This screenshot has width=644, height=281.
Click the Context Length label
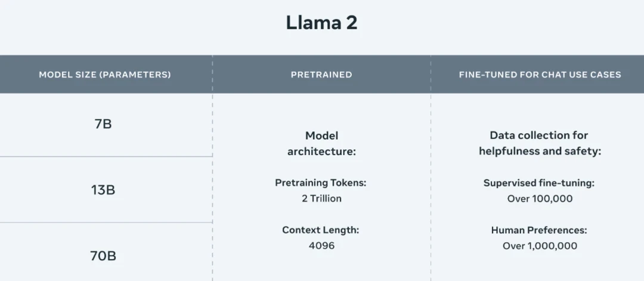point(321,230)
